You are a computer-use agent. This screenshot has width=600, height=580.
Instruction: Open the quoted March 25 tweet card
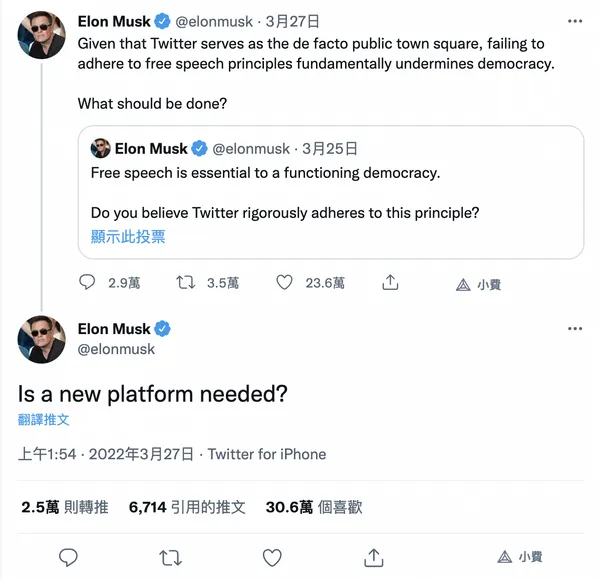[331, 192]
